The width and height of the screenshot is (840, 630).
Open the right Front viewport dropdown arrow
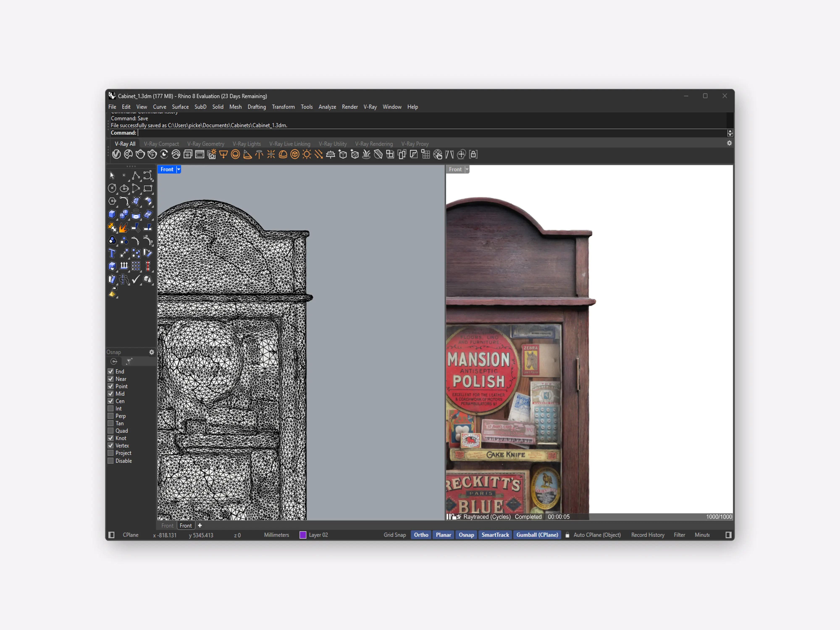click(467, 169)
